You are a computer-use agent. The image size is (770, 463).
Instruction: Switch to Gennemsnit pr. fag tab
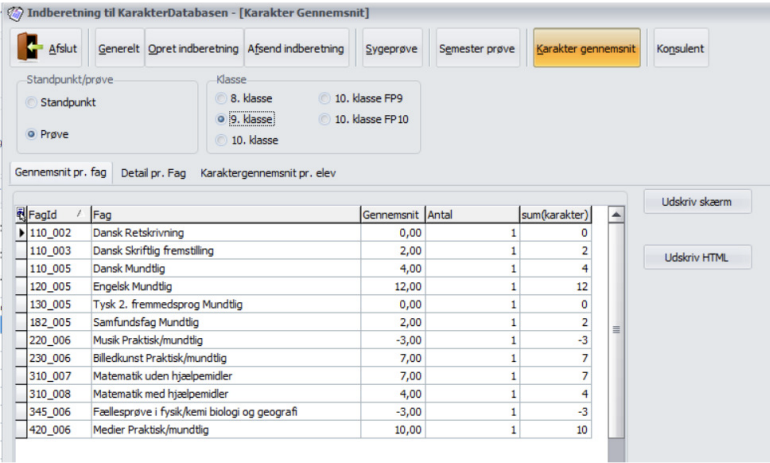61,172
